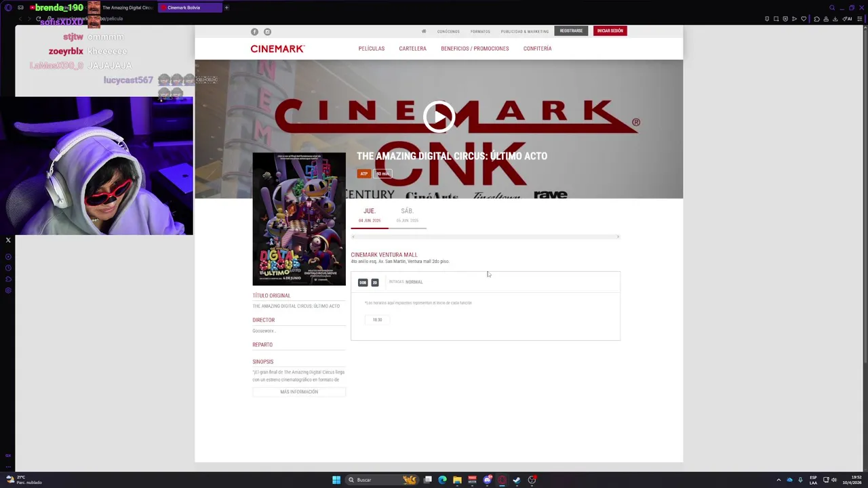Open the X icon in the sidebar

tap(8, 240)
